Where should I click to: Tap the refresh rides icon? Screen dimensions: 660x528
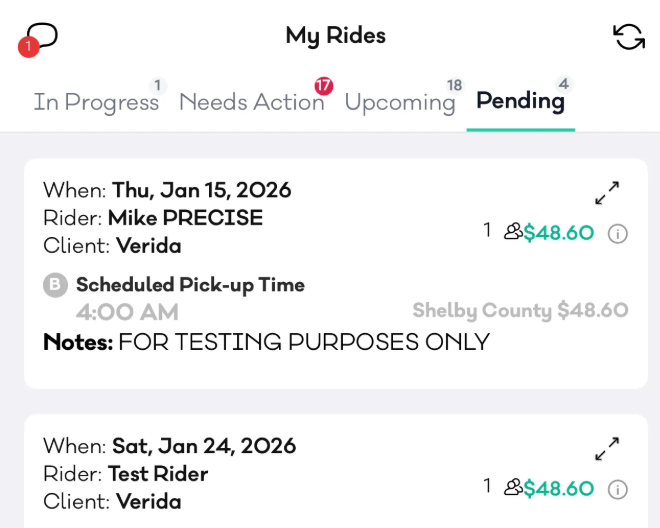pos(628,37)
